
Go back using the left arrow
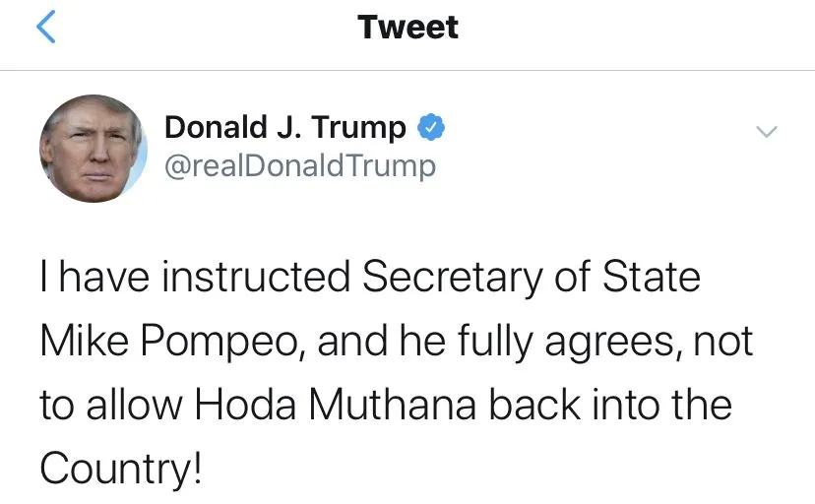45,28
